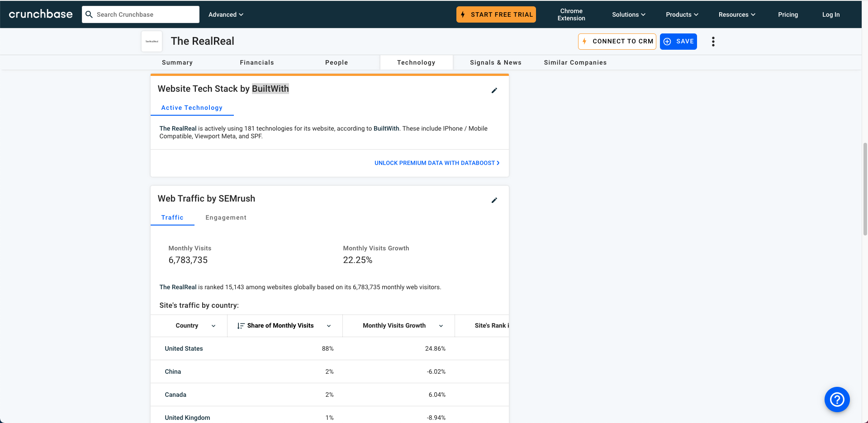This screenshot has height=423, width=868.
Task: Open the Country column dropdown
Action: point(213,326)
